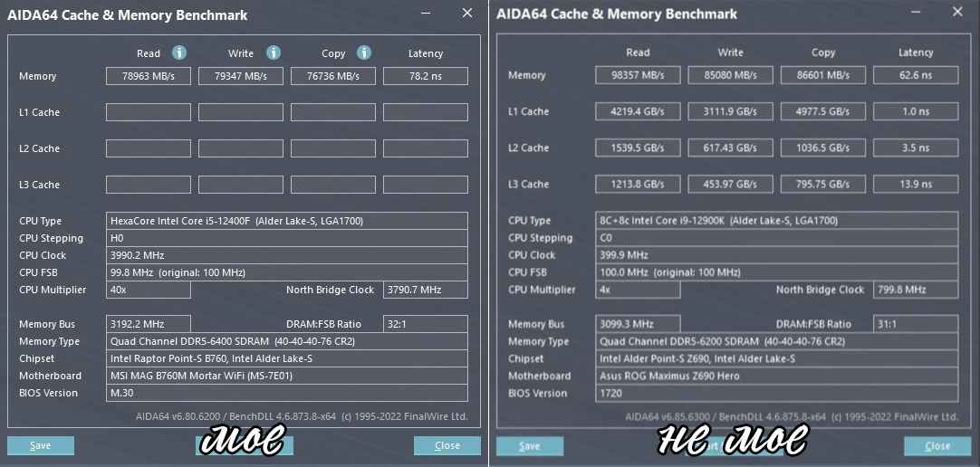Image resolution: width=980 pixels, height=467 pixels.
Task: Minimize the i9-12900K benchmark window
Action: pyautogui.click(x=916, y=11)
